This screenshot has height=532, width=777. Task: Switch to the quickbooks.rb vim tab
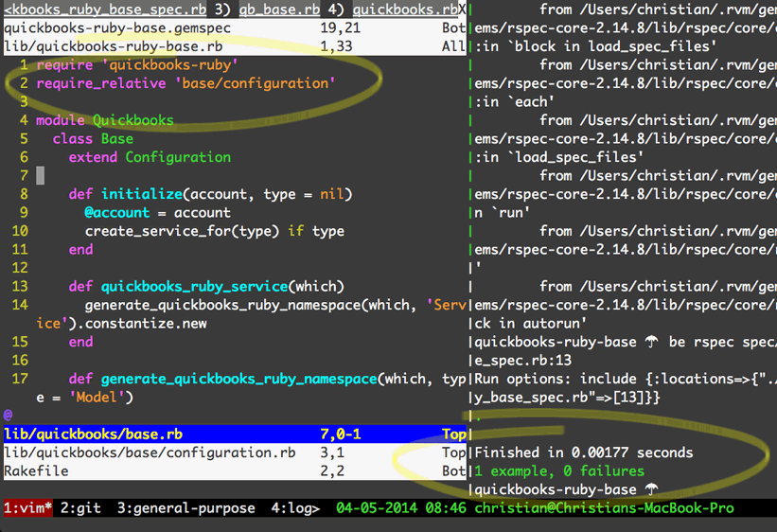pyautogui.click(x=405, y=9)
